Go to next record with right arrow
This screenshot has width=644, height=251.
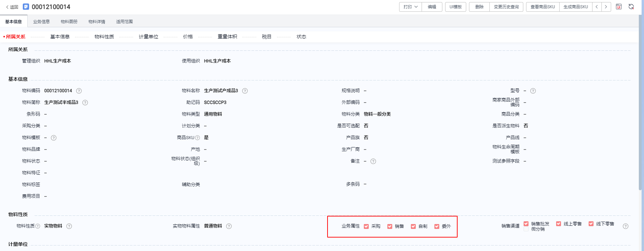(x=606, y=7)
